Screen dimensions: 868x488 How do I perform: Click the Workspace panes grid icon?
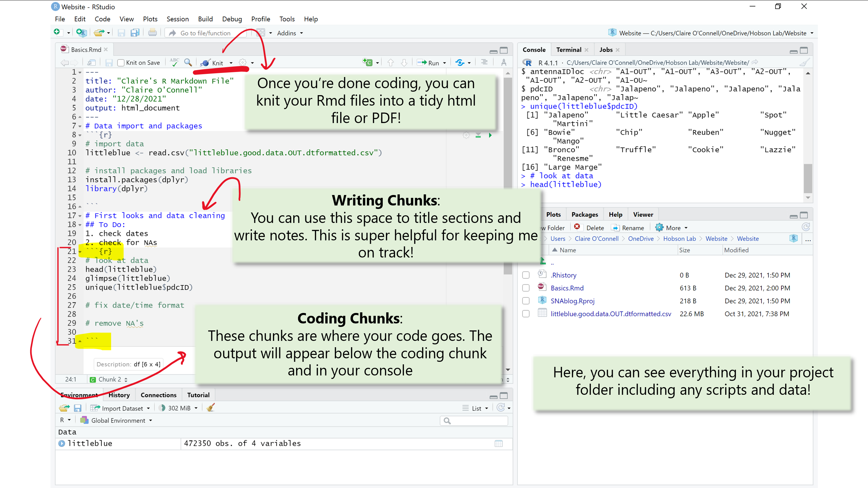(x=261, y=33)
